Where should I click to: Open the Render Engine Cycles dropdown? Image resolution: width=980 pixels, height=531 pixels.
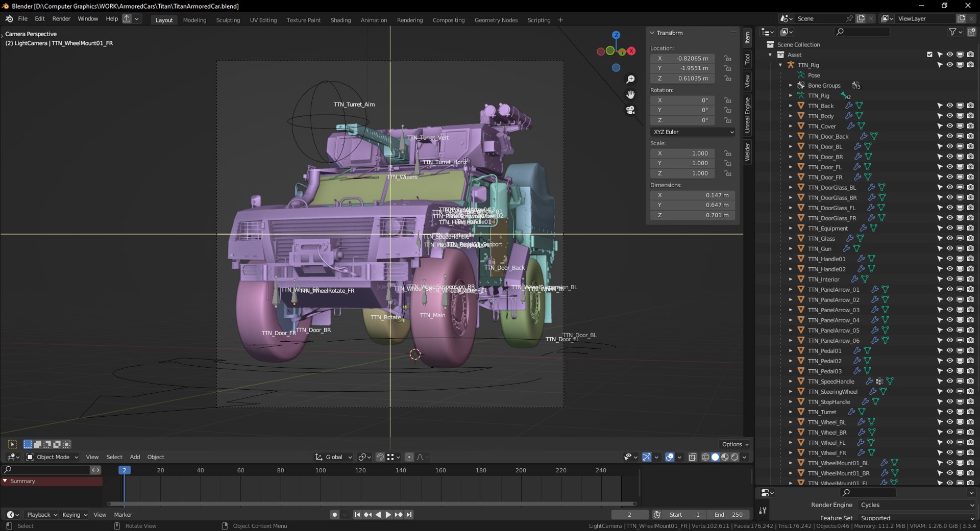tap(917, 505)
